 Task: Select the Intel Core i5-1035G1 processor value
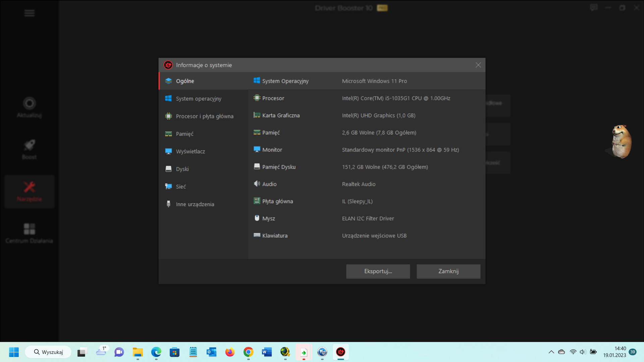tap(396, 98)
